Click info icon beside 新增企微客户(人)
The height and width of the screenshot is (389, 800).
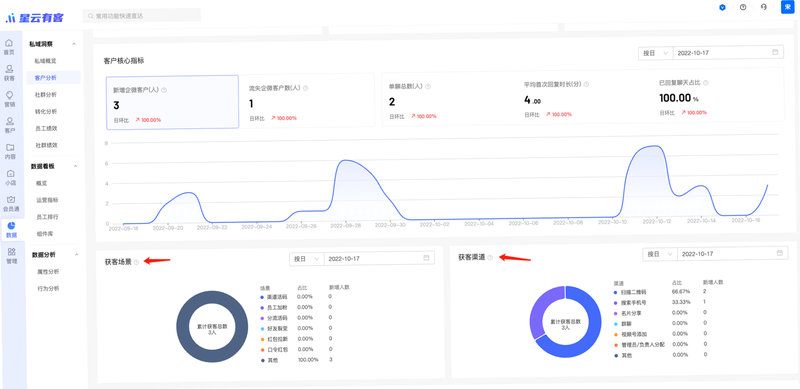click(x=164, y=90)
